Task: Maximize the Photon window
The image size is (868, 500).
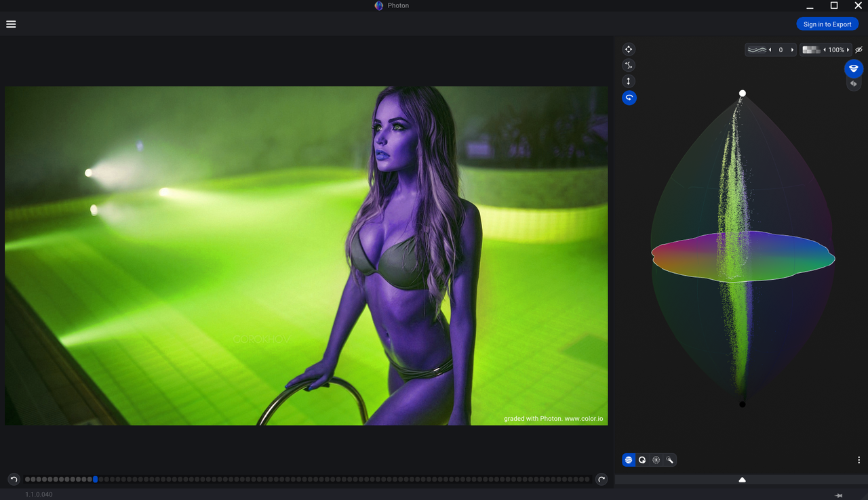Action: [x=834, y=5]
